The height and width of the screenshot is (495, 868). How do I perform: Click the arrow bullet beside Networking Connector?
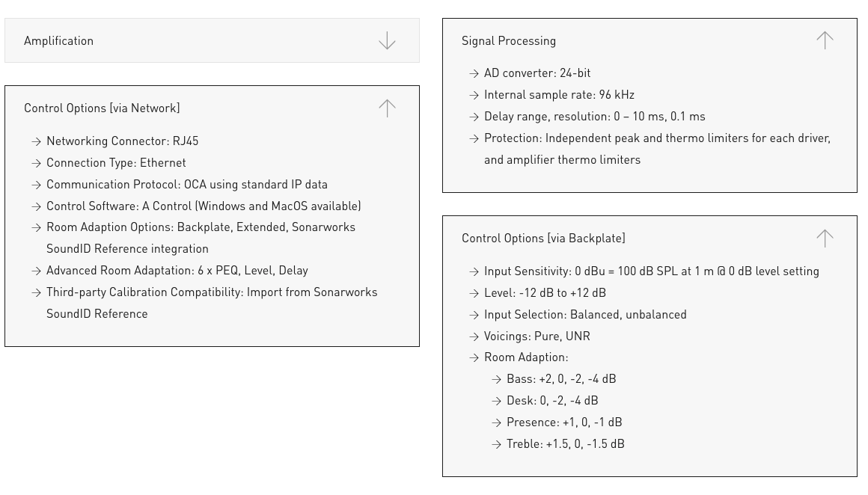click(x=36, y=141)
